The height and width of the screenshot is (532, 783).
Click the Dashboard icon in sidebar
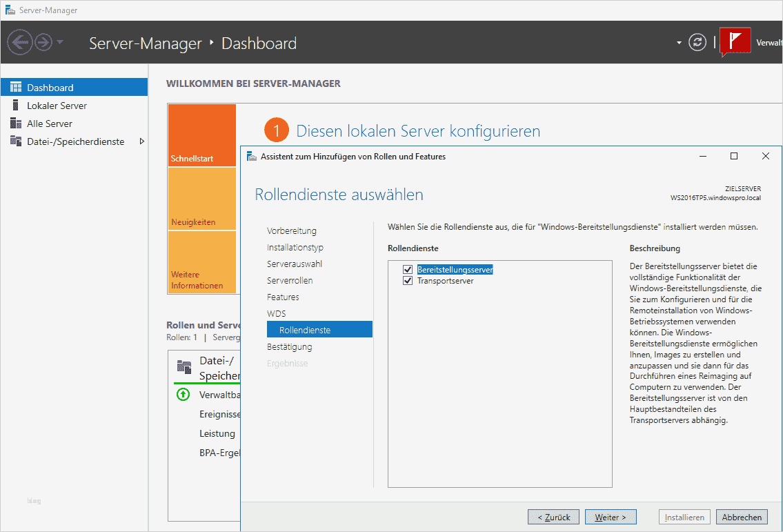[x=16, y=88]
